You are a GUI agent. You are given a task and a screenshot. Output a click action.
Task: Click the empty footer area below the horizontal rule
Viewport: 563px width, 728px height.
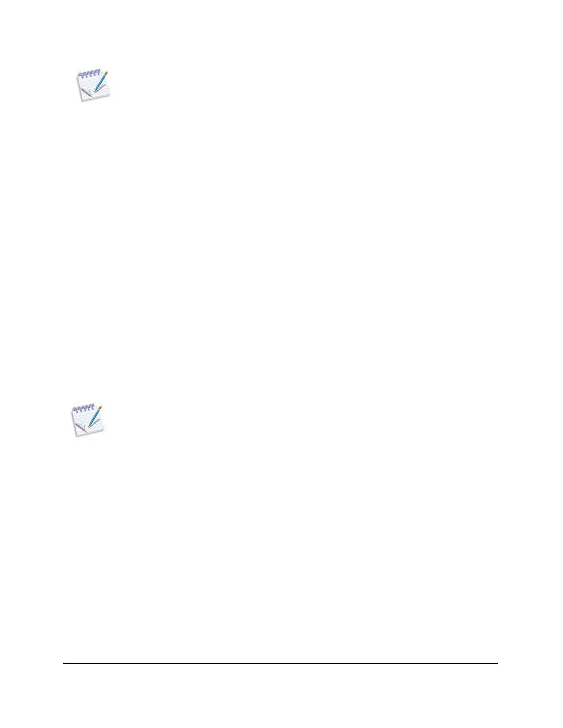point(280,694)
